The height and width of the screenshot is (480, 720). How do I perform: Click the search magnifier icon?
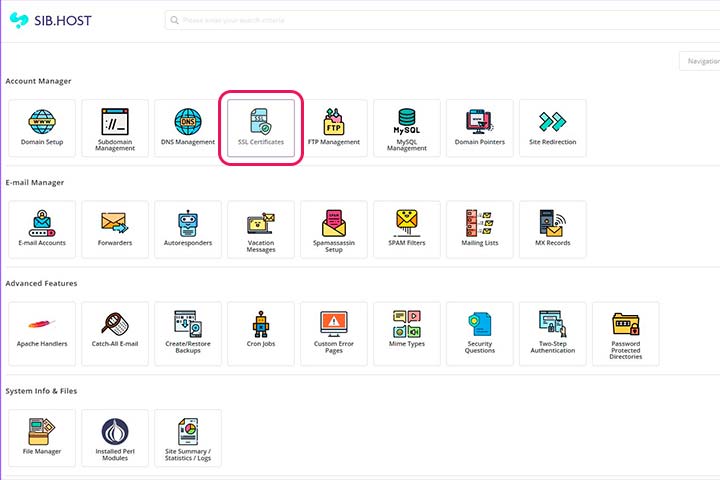(x=174, y=20)
